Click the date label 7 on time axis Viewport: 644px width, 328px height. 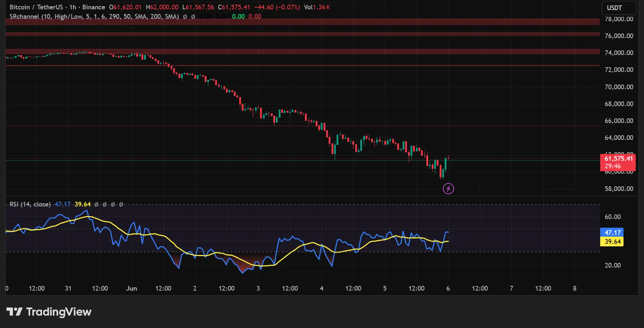511,288
